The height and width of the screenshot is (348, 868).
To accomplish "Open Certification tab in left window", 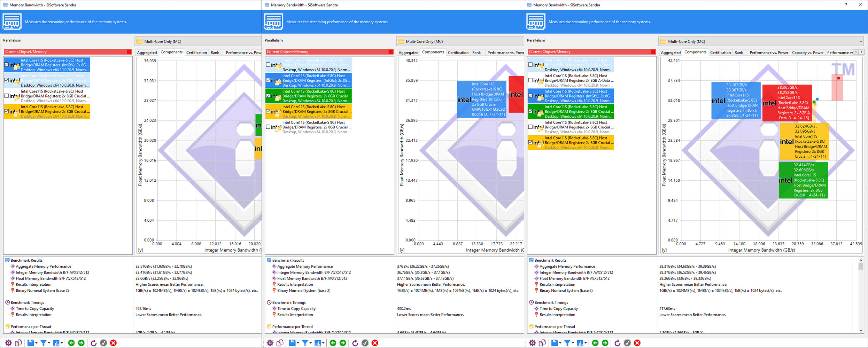I will click(x=196, y=53).
